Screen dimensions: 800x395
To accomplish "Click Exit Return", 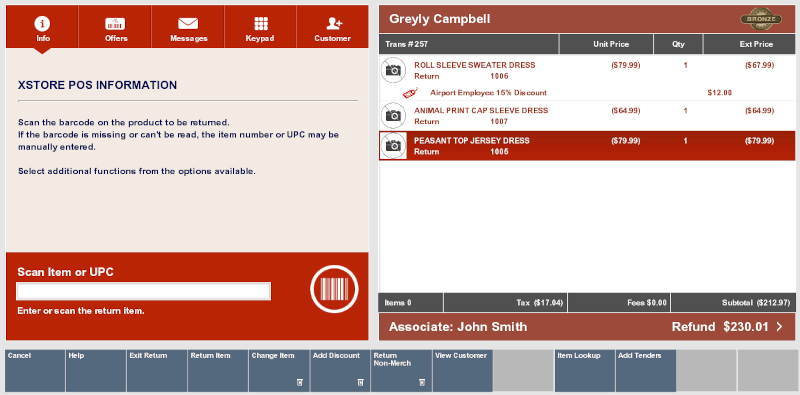I will click(157, 371).
